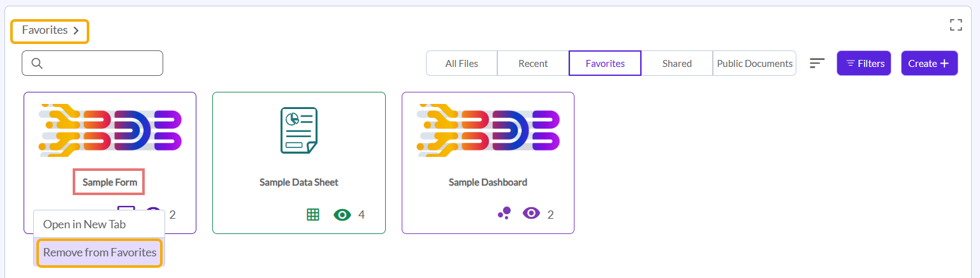
Task: Click the report document icon on Data Sheet card
Action: (298, 130)
